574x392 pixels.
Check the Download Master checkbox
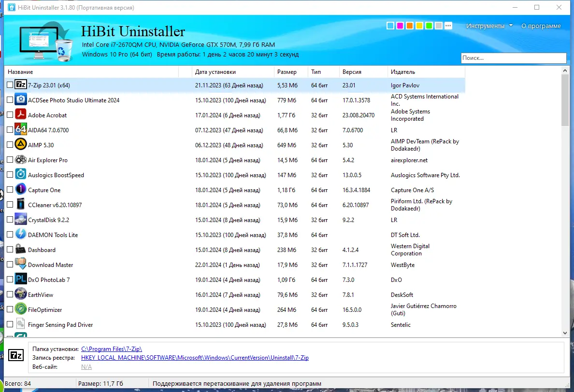tap(10, 265)
